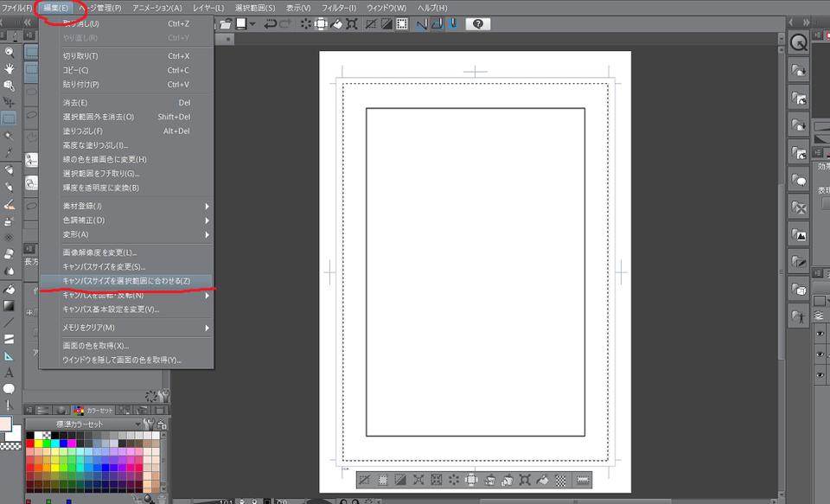
Task: Toggle visibility eye of top layer
Action: pyautogui.click(x=820, y=334)
